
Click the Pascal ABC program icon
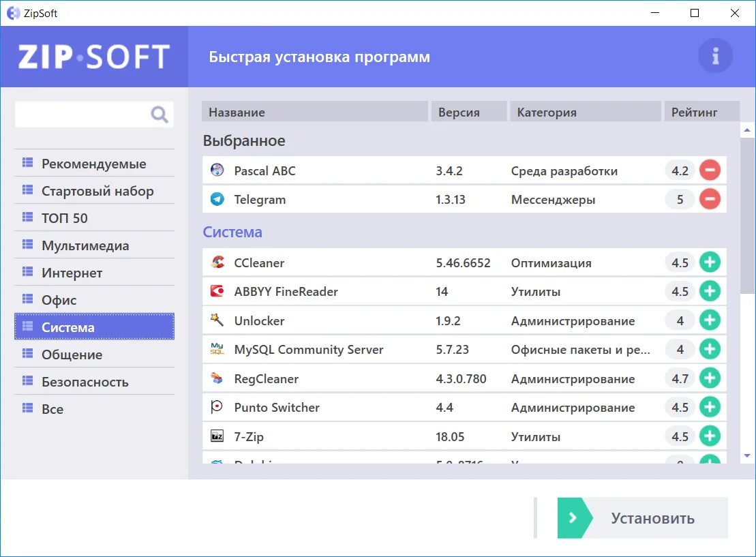(x=217, y=170)
